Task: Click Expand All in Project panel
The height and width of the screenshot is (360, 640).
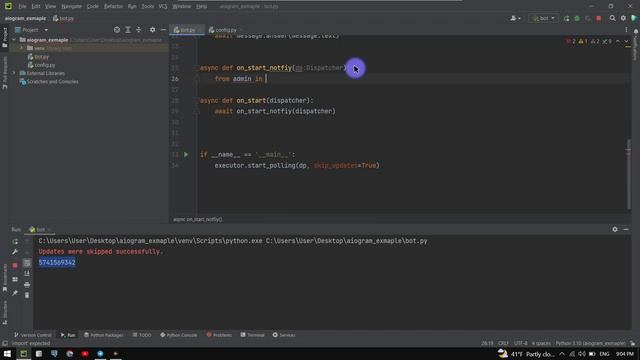Action: pos(128,30)
